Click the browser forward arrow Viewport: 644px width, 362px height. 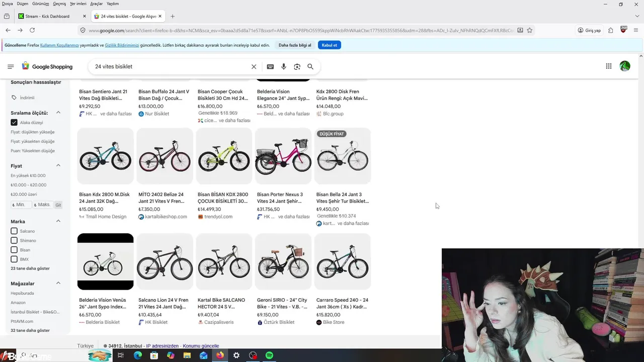20,30
